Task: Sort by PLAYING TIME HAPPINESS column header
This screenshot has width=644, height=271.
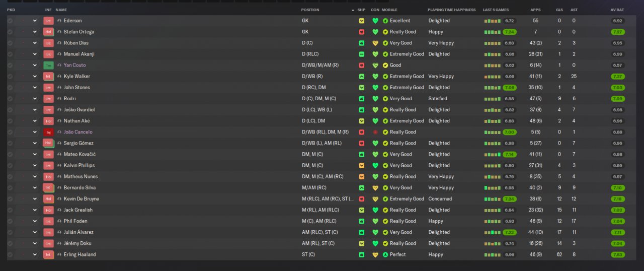Action: tap(451, 10)
